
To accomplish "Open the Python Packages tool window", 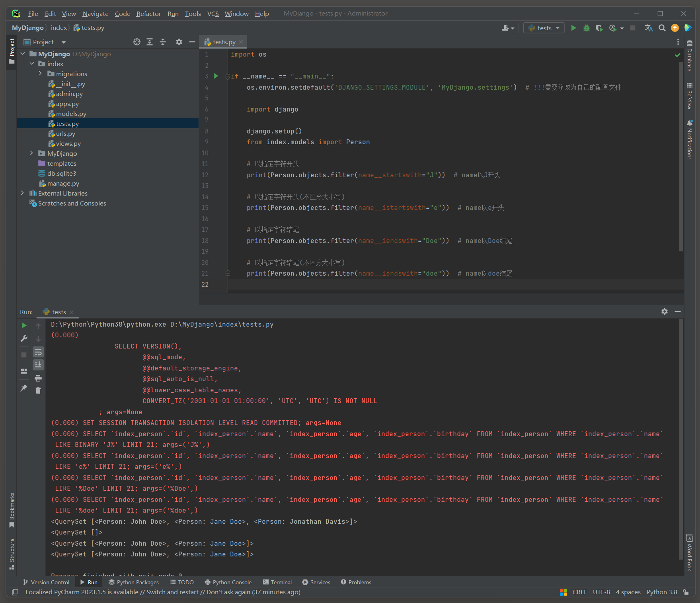I will 134,582.
